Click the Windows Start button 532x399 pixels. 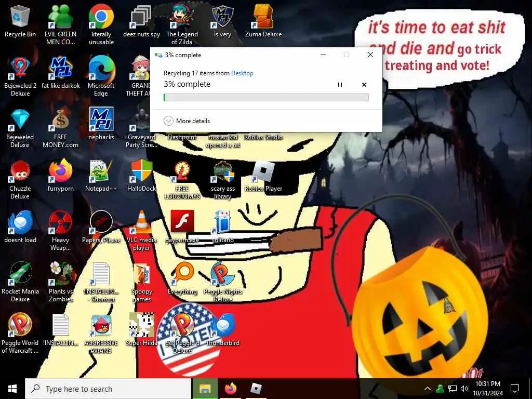[12, 389]
